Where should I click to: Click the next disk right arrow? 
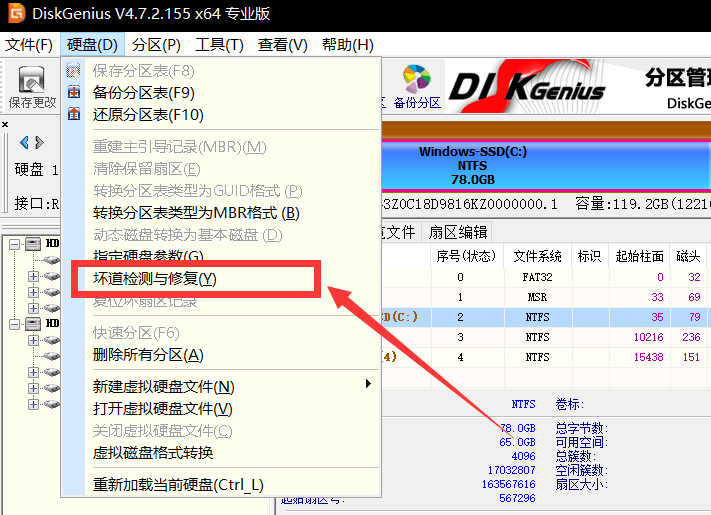pyautogui.click(x=39, y=143)
